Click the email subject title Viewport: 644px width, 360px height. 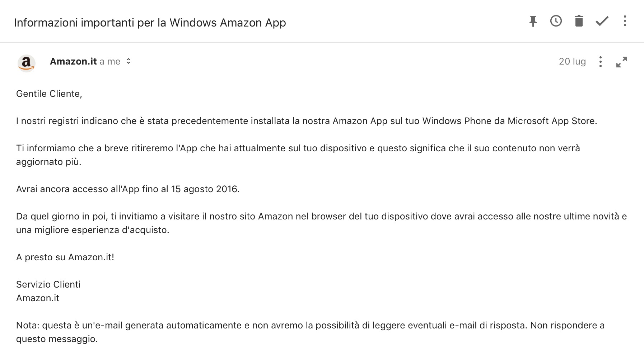click(x=150, y=23)
